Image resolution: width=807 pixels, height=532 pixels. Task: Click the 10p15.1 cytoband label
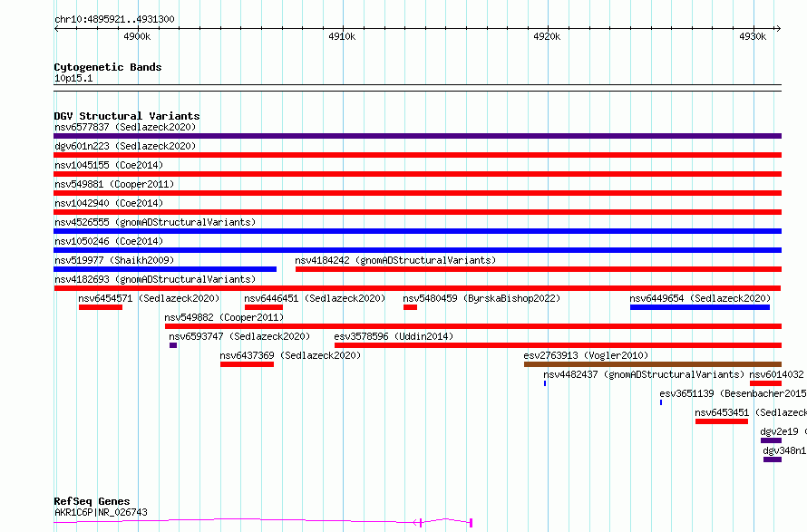pyautogui.click(x=73, y=78)
